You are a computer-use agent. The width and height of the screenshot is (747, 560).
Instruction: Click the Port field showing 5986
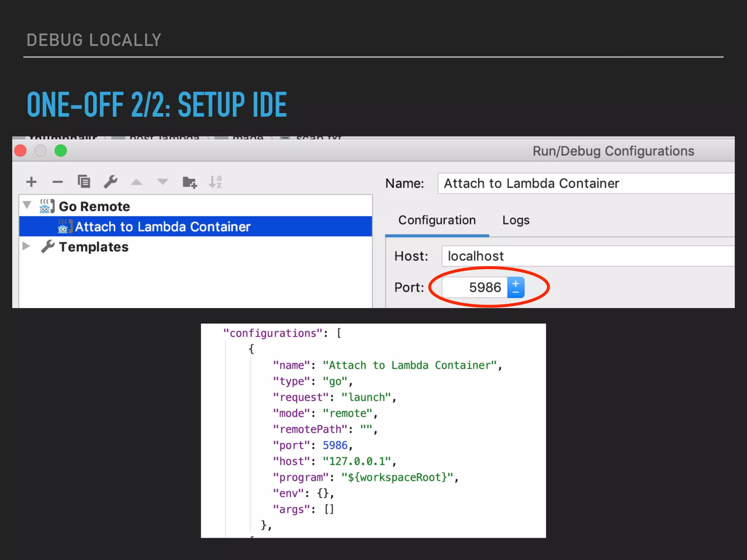pos(475,287)
